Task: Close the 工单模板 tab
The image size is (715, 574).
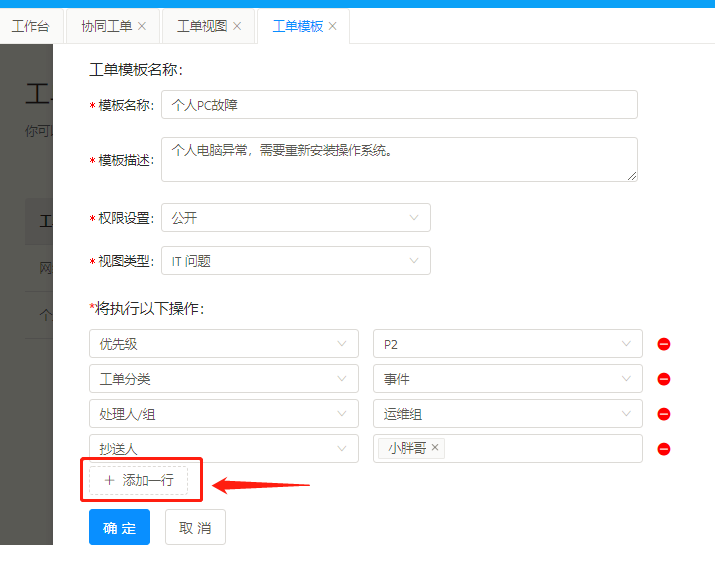Action: (333, 26)
